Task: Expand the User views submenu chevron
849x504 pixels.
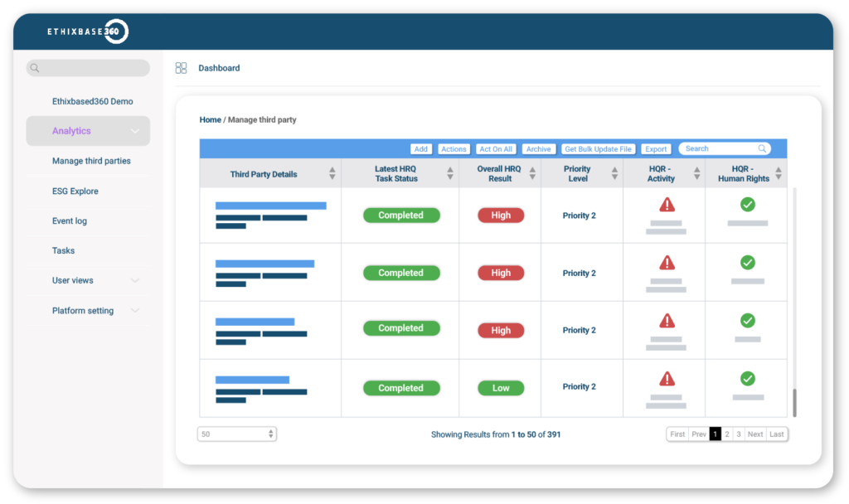Action: point(135,281)
